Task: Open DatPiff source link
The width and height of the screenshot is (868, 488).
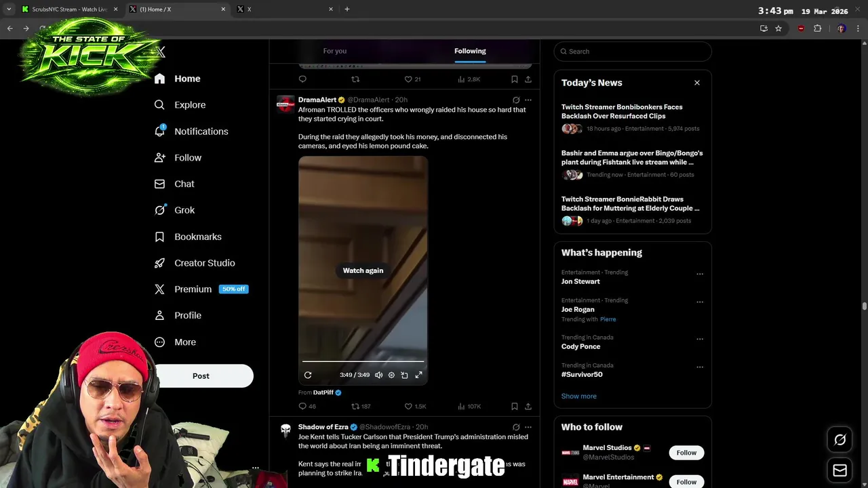Action: [x=323, y=392]
